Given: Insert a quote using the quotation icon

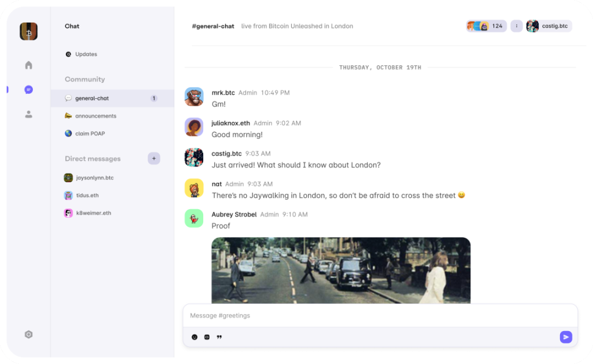Looking at the screenshot, I should (x=219, y=337).
